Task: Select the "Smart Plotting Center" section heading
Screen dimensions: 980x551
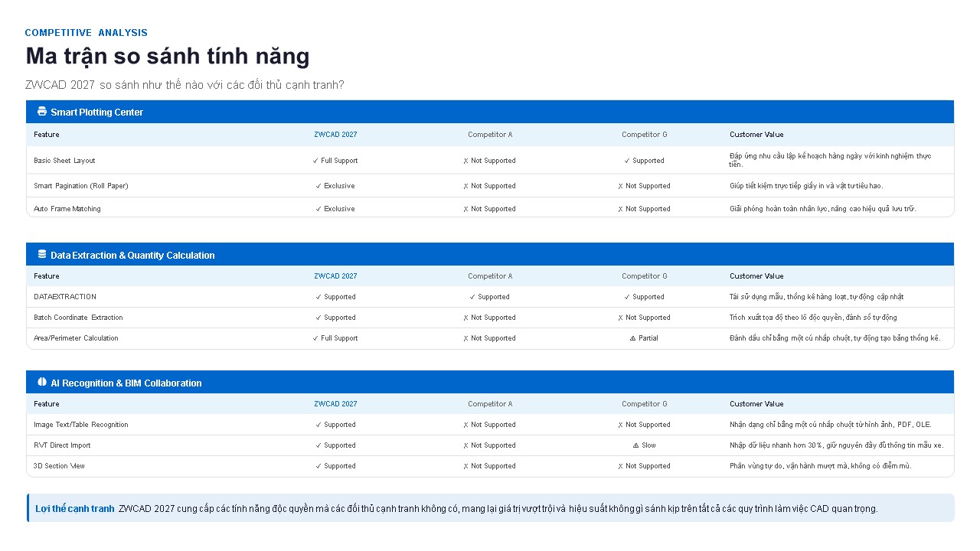Action: pos(97,112)
